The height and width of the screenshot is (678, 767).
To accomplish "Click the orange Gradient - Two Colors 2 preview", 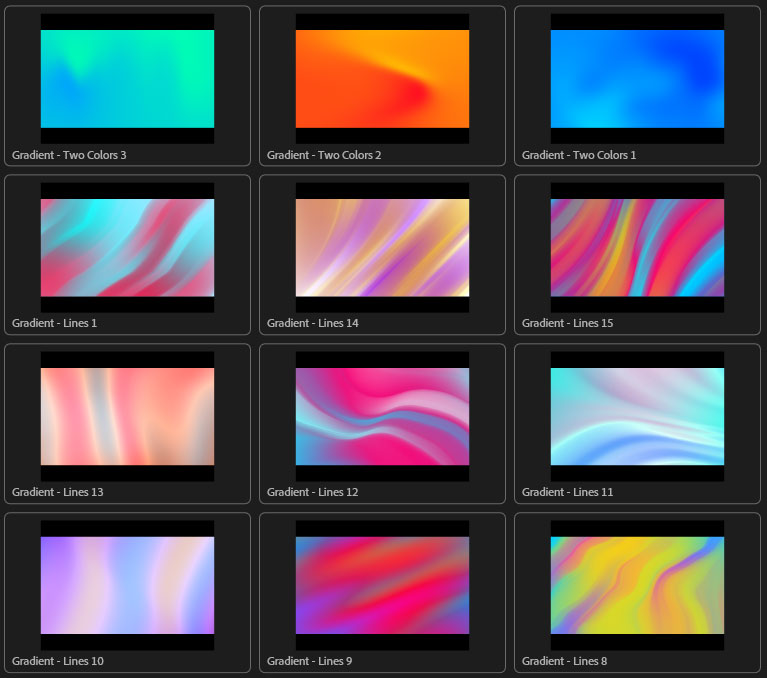I will [x=382, y=79].
